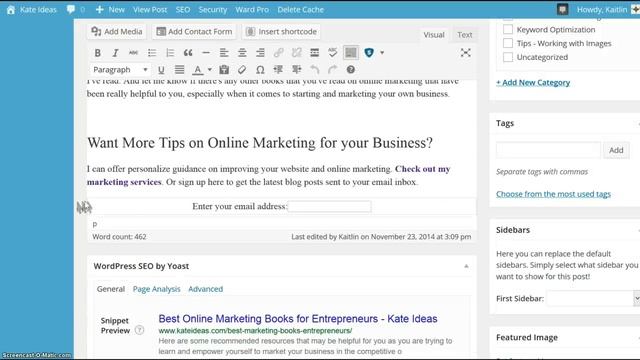Insert or edit link
The height and width of the screenshot is (360, 640).
[x=278, y=53]
